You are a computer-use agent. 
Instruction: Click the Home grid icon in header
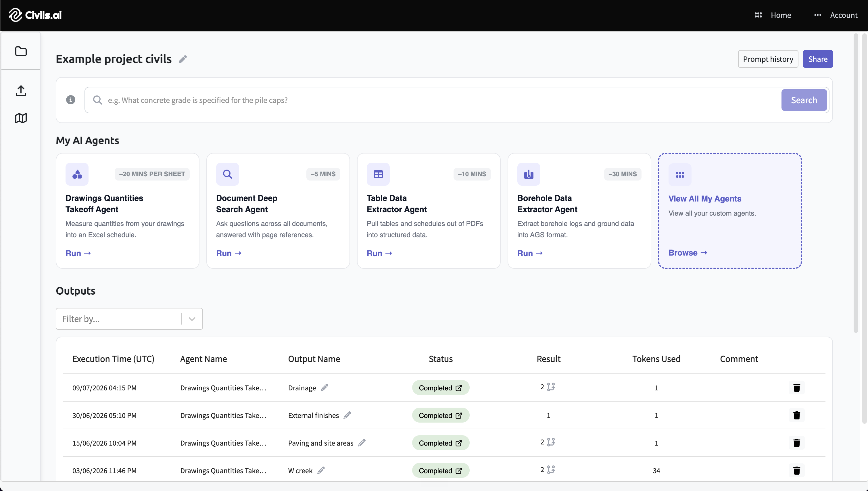tap(758, 15)
